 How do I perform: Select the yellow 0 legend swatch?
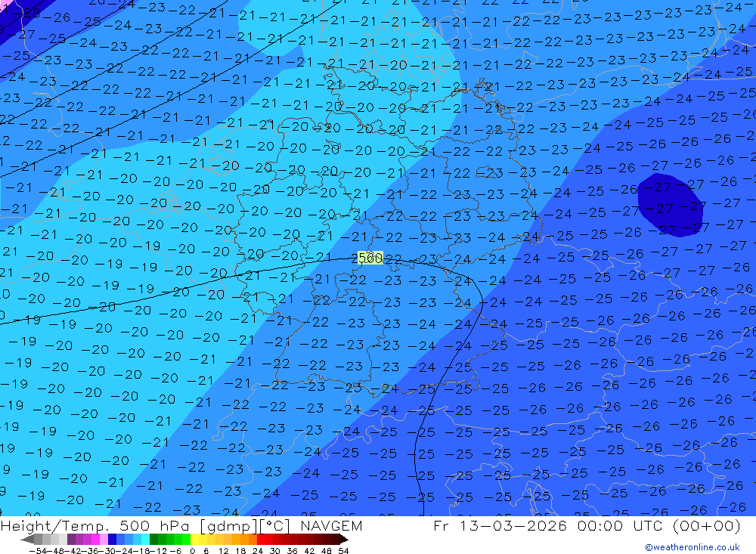pyautogui.click(x=194, y=540)
